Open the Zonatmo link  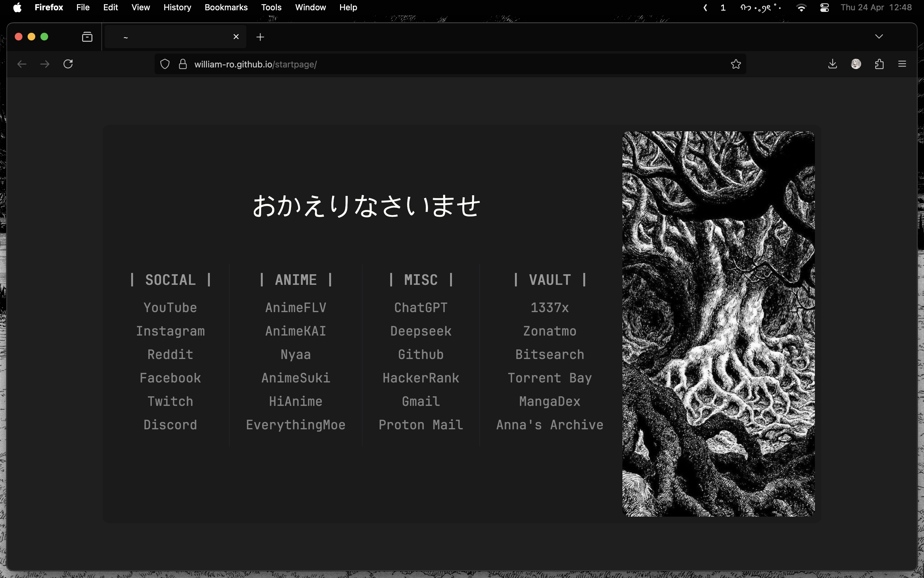(550, 331)
